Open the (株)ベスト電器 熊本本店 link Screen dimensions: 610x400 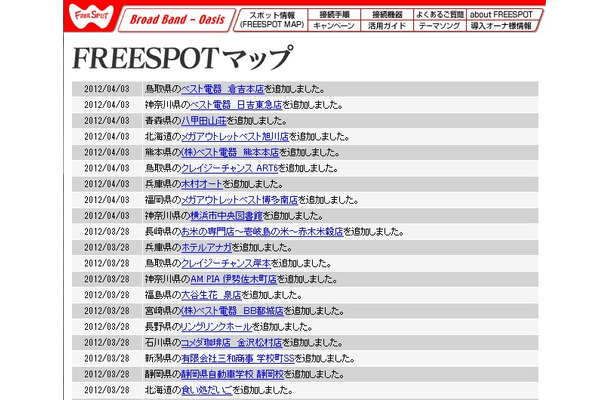(230, 153)
